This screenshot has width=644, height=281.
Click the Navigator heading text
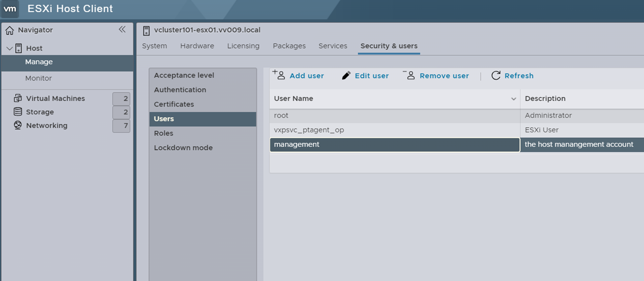click(35, 30)
